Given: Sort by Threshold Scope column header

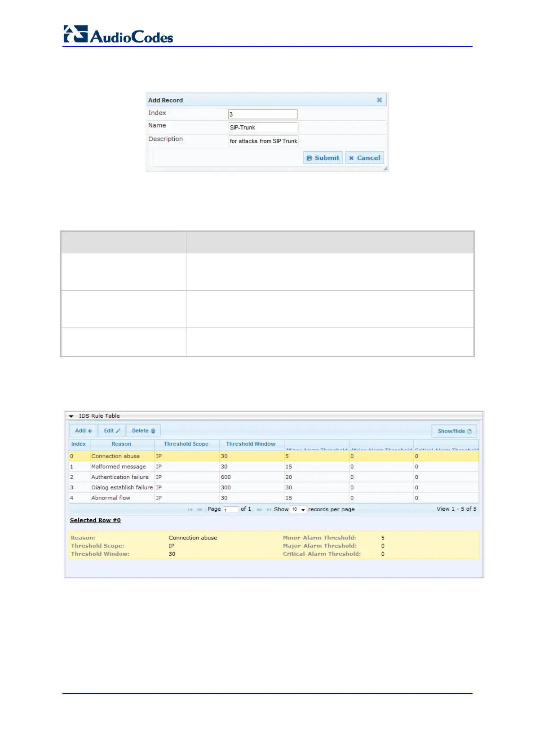Looking at the screenshot, I should tap(186, 444).
